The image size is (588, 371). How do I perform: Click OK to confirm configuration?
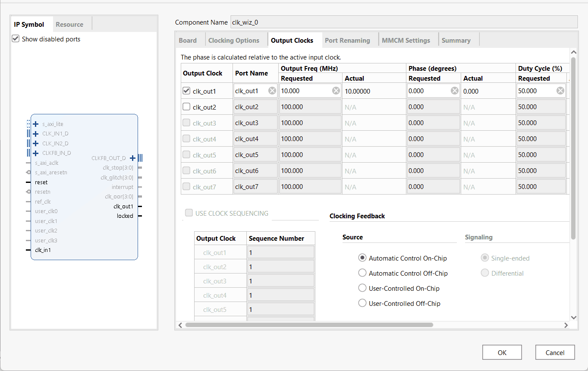[502, 352]
